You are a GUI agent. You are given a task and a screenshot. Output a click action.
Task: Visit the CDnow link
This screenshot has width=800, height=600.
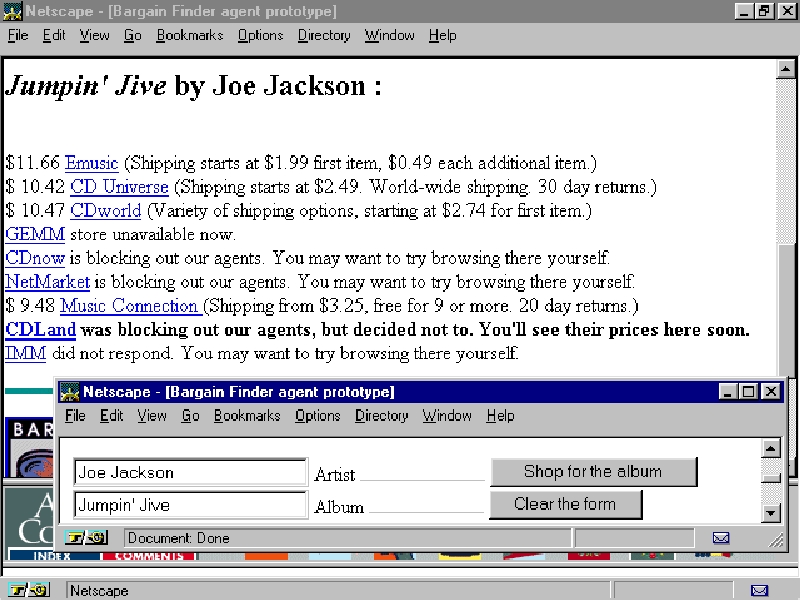(x=35, y=258)
